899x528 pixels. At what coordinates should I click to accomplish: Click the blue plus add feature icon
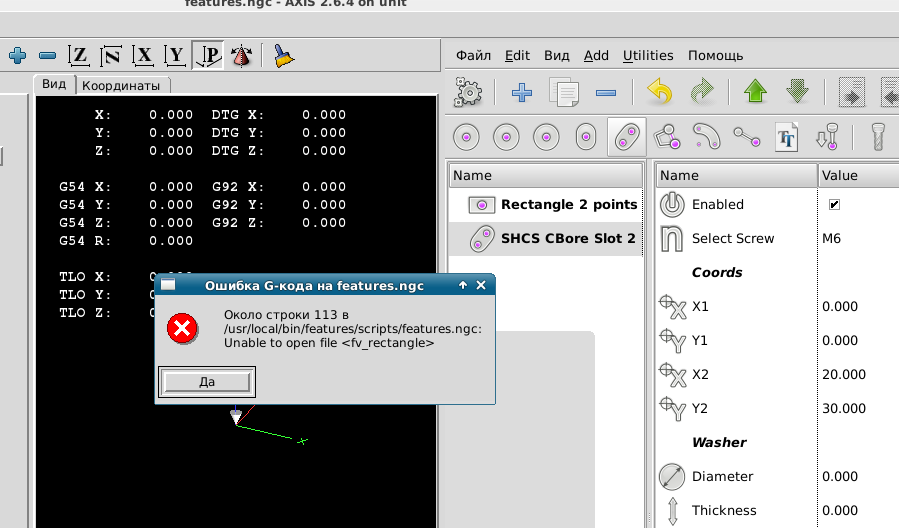click(x=522, y=92)
